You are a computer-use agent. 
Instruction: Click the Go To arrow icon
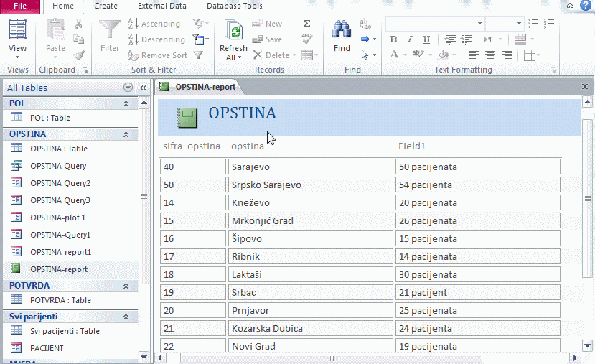pyautogui.click(x=367, y=39)
